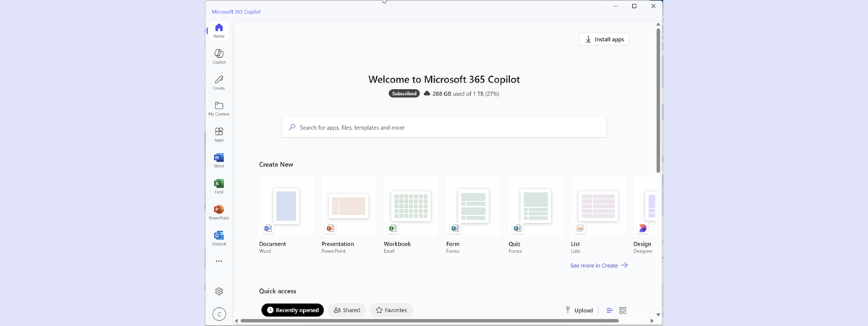
Task: Create a new Form
Action: (473, 214)
